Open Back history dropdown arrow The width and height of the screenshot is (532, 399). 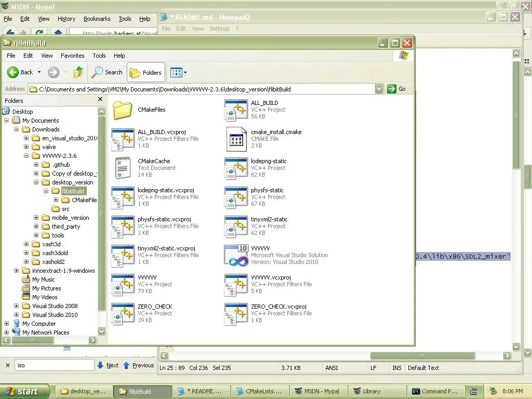[39, 72]
